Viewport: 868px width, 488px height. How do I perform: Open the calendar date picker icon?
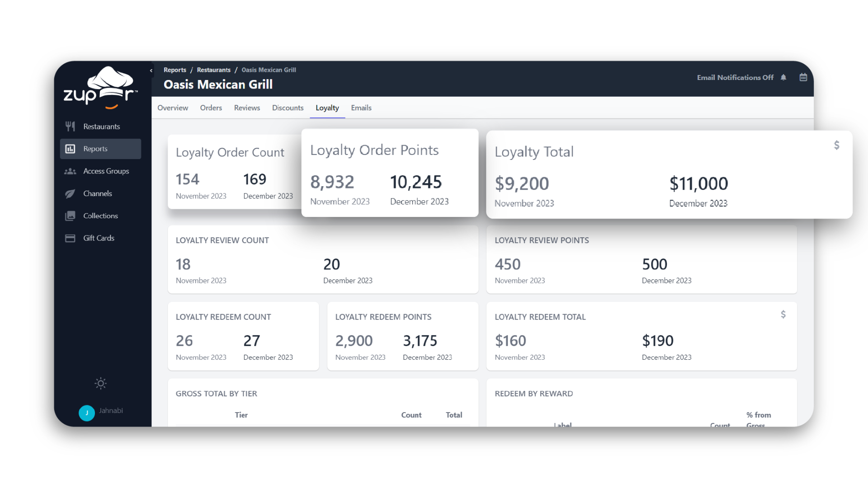803,77
